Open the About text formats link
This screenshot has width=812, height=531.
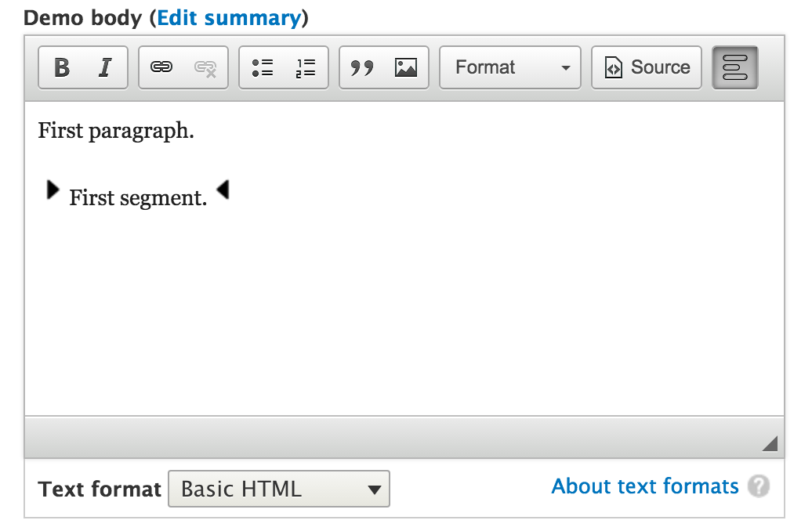[x=645, y=486]
